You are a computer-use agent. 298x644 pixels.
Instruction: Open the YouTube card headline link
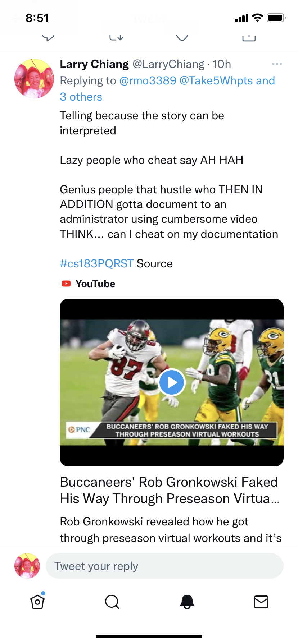(x=169, y=490)
